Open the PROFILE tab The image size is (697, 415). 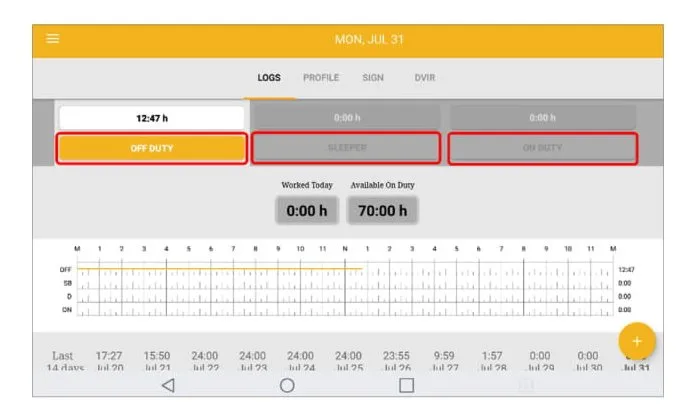[x=321, y=78]
